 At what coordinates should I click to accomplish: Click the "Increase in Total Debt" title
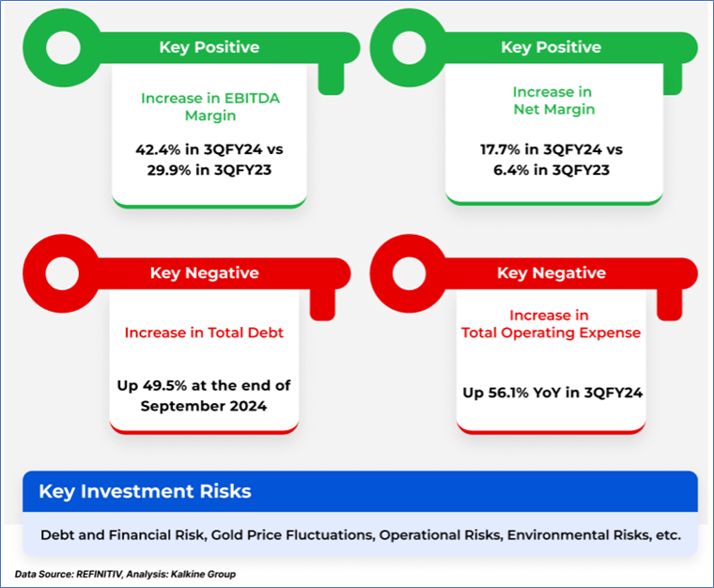click(x=204, y=333)
